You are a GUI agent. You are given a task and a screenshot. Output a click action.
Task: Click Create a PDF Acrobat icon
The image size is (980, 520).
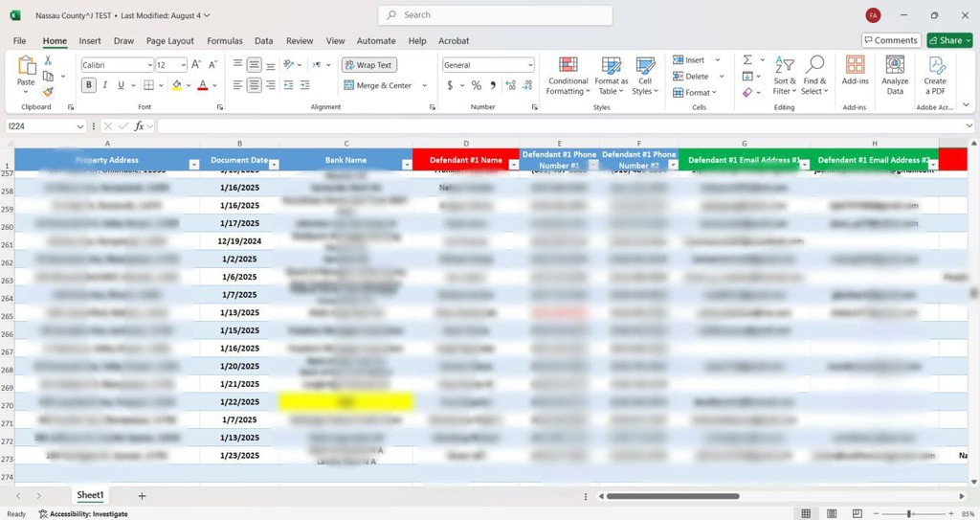[x=935, y=75]
